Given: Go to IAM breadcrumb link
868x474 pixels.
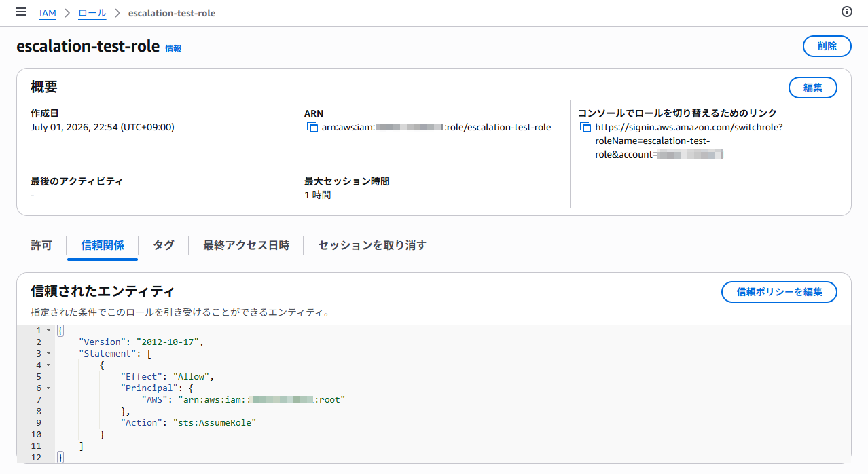Looking at the screenshot, I should tap(48, 13).
